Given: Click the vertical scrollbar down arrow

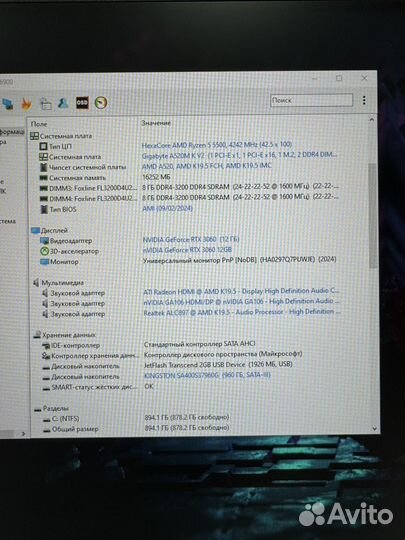Looking at the screenshot, I should click(x=375, y=428).
